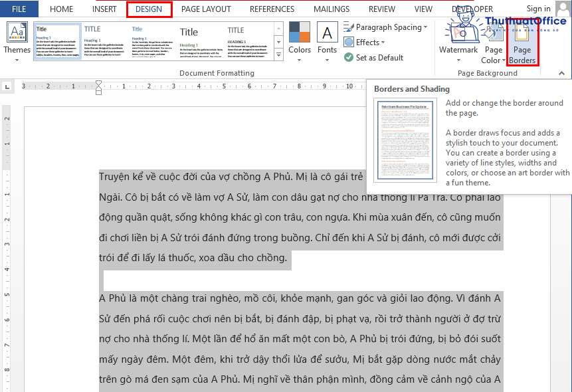Image resolution: width=572 pixels, height=392 pixels.
Task: Click the green Set as Default check icon
Action: [348, 57]
